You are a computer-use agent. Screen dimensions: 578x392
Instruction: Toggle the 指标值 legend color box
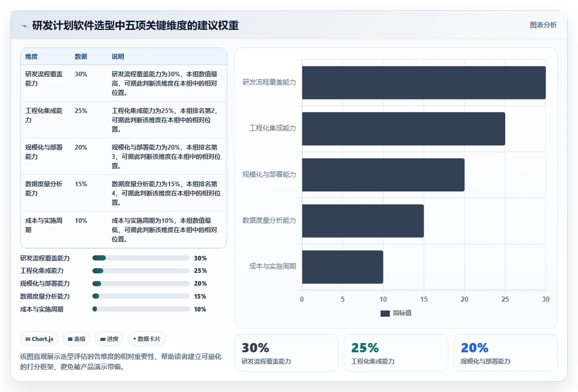385,313
